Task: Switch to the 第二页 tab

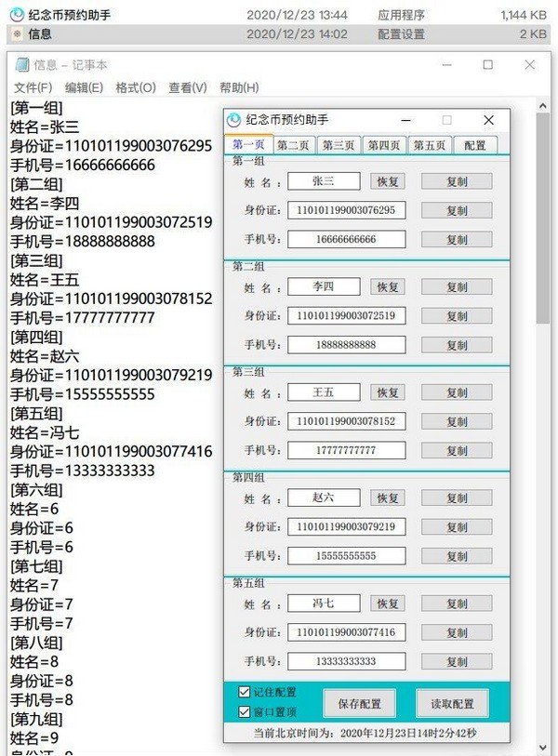Action: point(294,145)
